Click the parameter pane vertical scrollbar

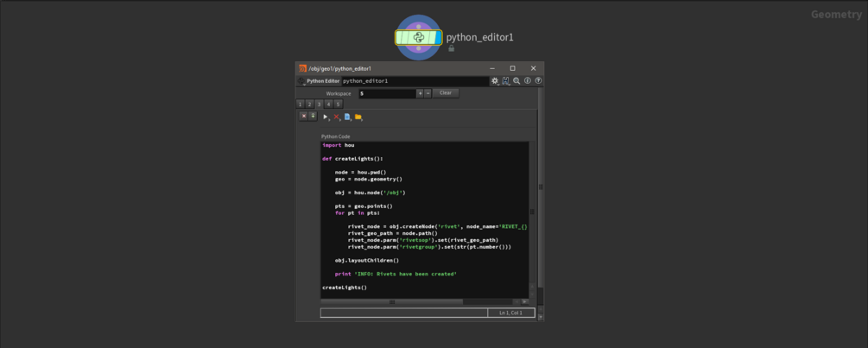[541, 188]
